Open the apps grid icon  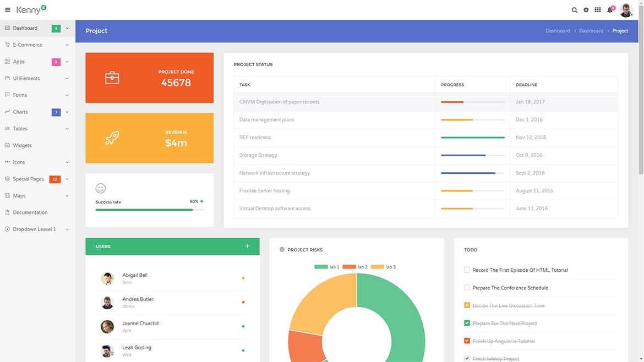(x=598, y=10)
